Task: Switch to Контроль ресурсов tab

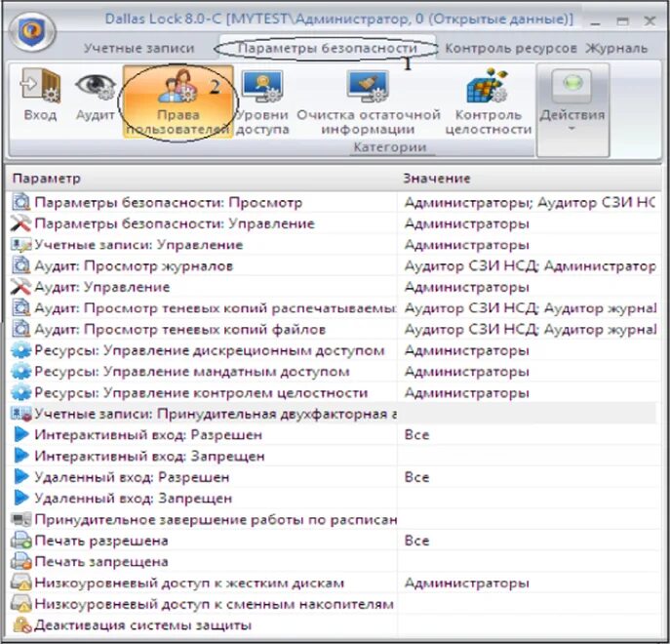Action: tap(511, 48)
